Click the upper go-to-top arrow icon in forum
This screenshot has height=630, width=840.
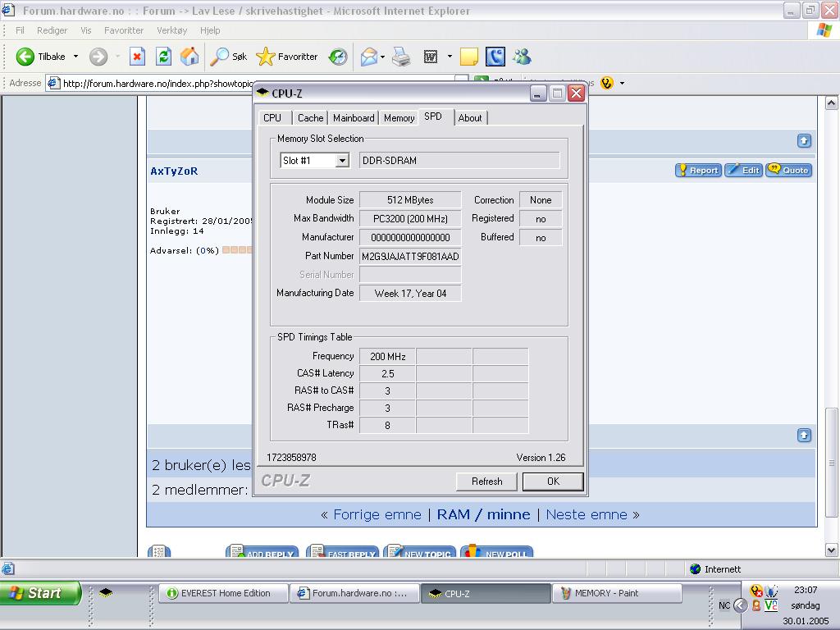pyautogui.click(x=804, y=140)
